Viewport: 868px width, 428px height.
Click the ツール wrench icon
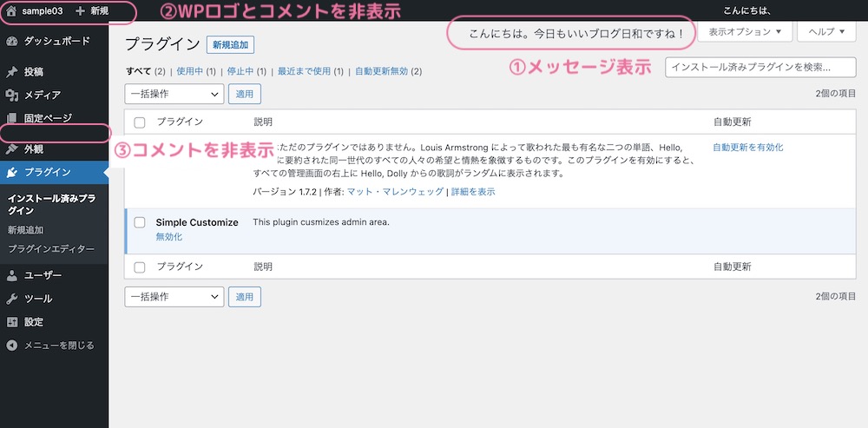point(12,299)
